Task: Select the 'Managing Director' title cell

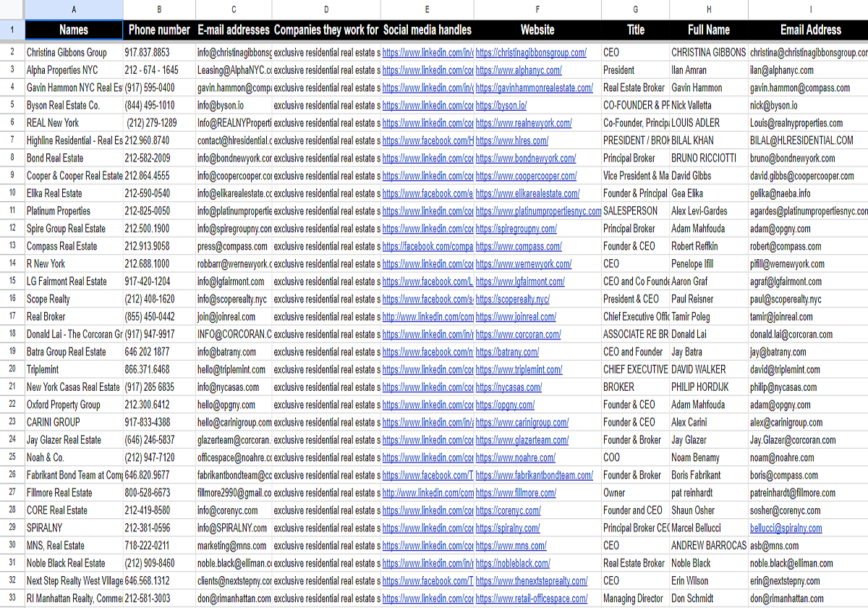Action: [x=635, y=599]
